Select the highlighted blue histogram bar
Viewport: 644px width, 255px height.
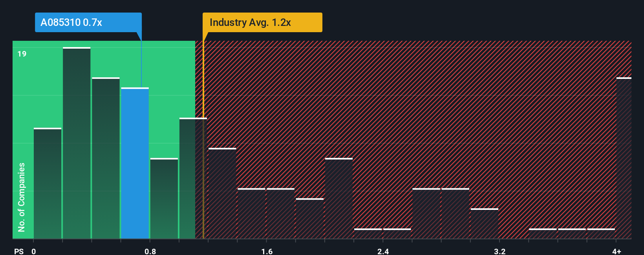[x=135, y=163]
